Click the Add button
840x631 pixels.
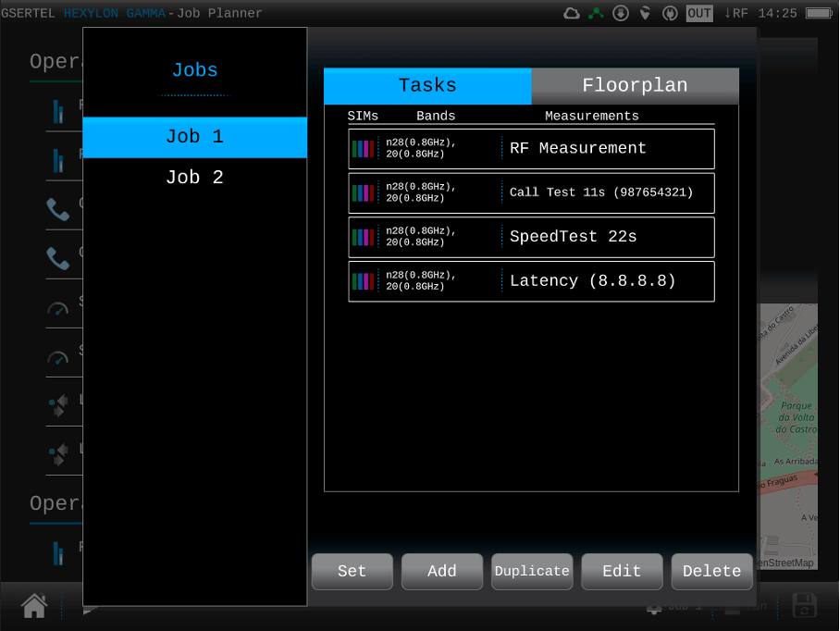point(442,572)
